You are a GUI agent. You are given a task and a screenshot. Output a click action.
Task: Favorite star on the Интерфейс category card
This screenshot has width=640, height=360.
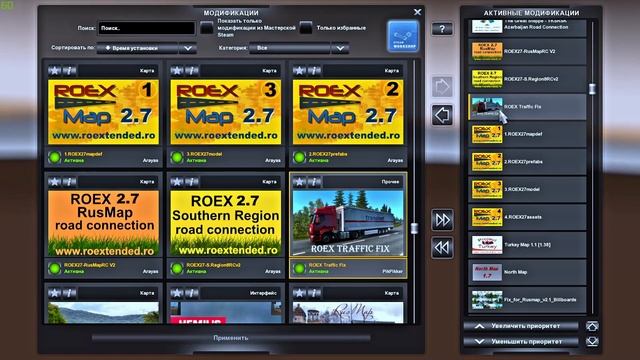(177, 293)
